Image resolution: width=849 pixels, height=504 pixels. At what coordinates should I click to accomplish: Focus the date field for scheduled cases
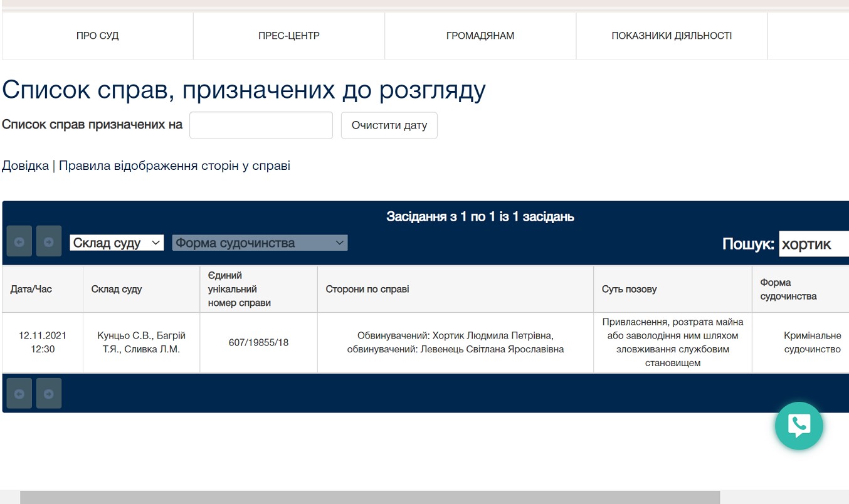(261, 125)
